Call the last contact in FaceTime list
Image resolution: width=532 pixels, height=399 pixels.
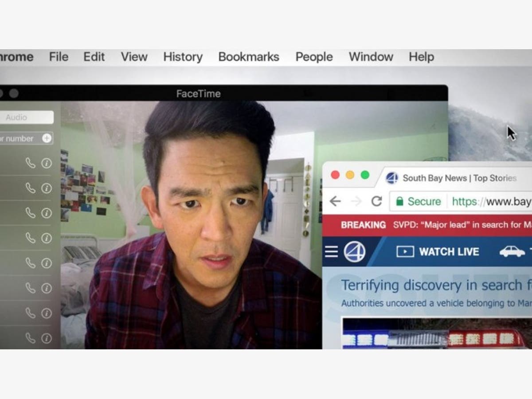30,338
